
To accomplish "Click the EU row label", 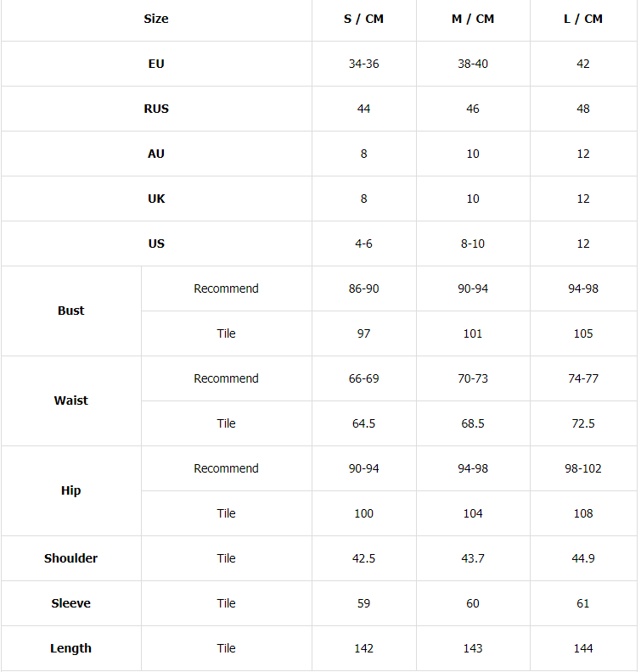I will click(156, 64).
